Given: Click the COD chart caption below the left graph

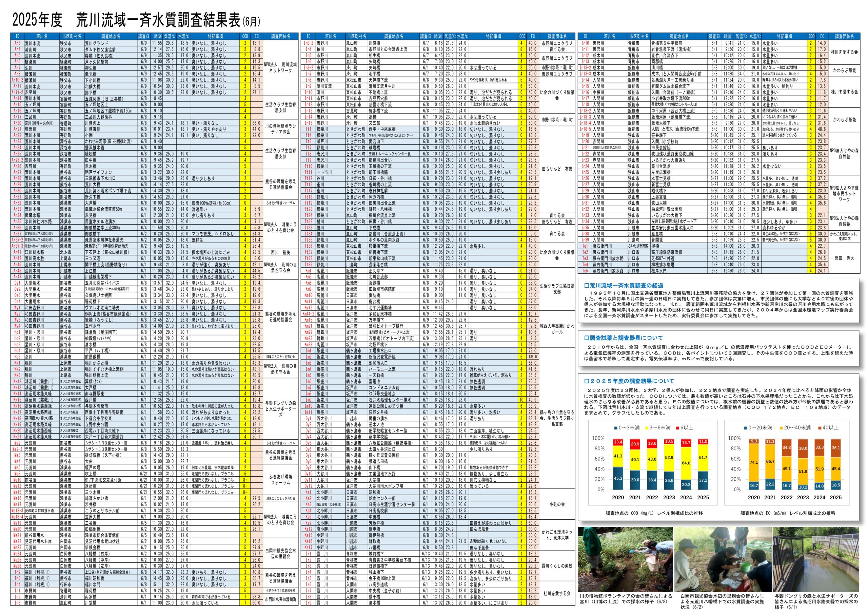Looking at the screenshot, I should tap(654, 513).
